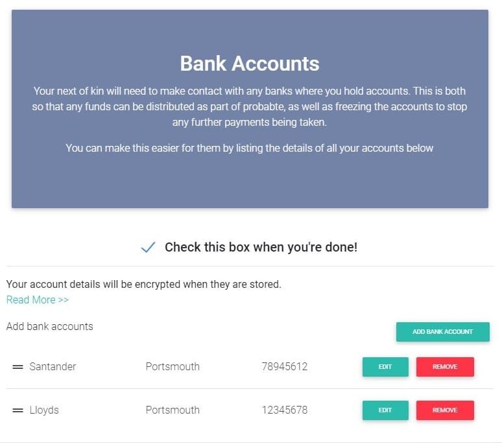
Task: Remove the Lloyds bank account
Action: (445, 410)
